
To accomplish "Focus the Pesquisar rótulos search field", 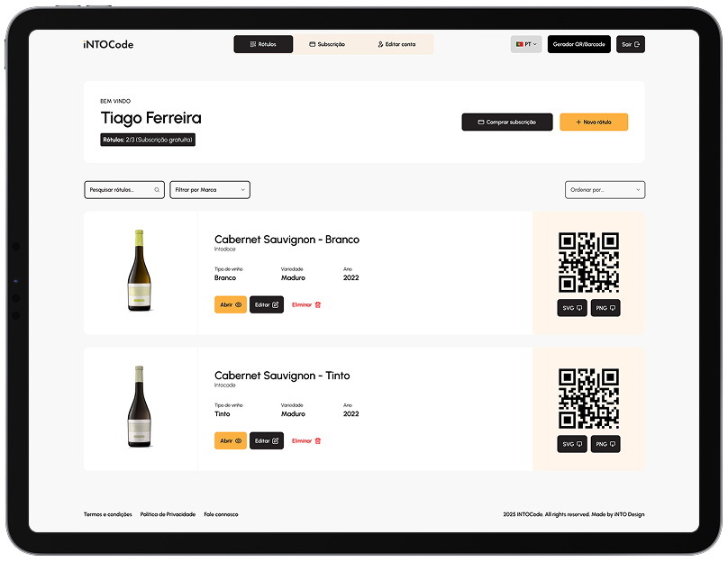I will coord(123,190).
